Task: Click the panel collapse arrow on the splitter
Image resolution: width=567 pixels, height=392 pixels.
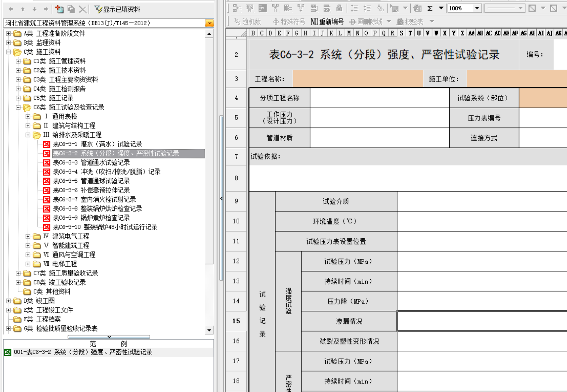Action: point(221,198)
